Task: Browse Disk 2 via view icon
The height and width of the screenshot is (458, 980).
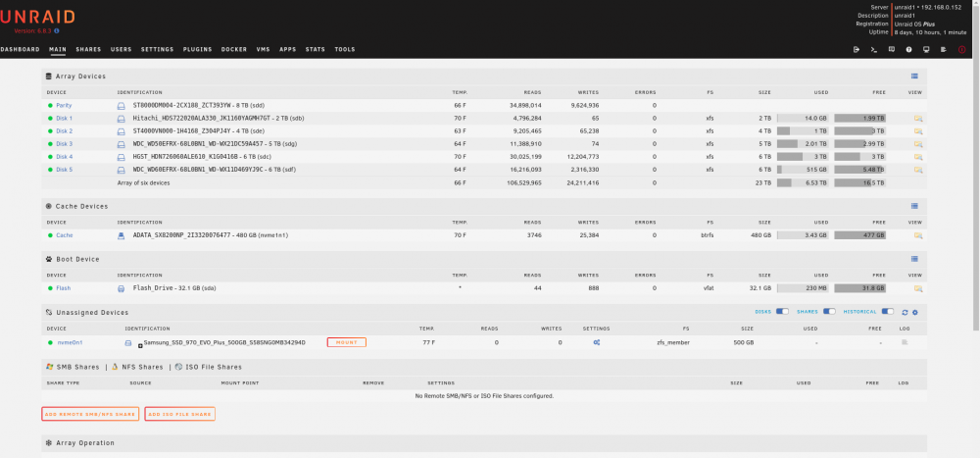Action: point(918,131)
